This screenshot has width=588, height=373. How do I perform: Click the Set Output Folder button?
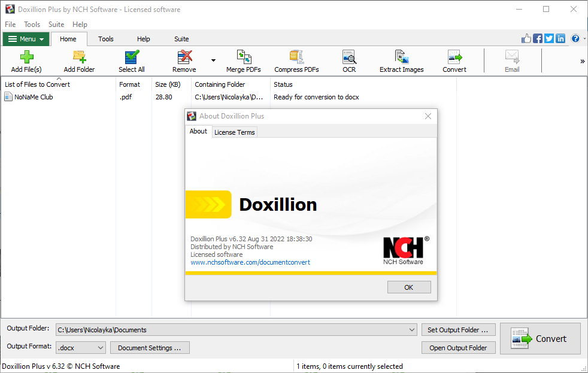(x=458, y=330)
